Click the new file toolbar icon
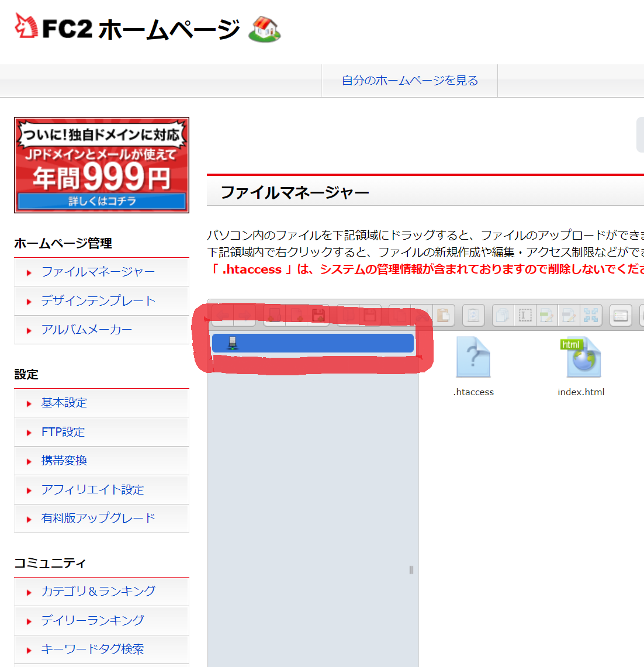 pos(296,316)
